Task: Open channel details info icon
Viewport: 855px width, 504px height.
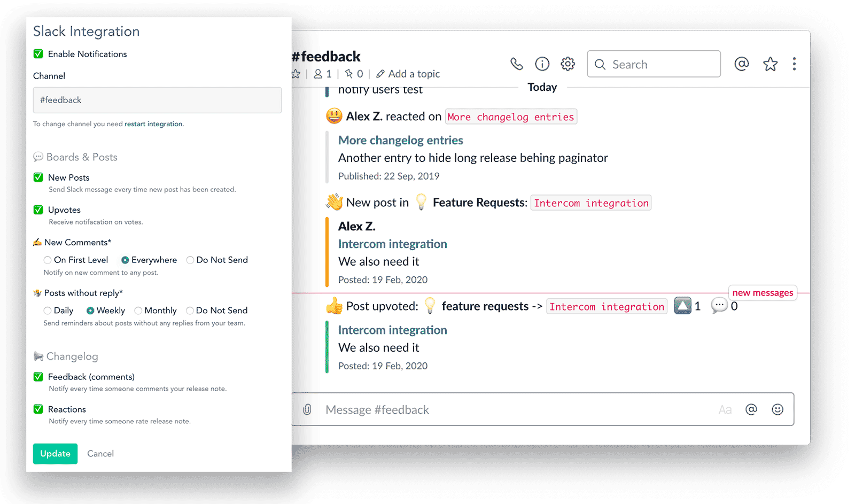Action: pos(542,64)
